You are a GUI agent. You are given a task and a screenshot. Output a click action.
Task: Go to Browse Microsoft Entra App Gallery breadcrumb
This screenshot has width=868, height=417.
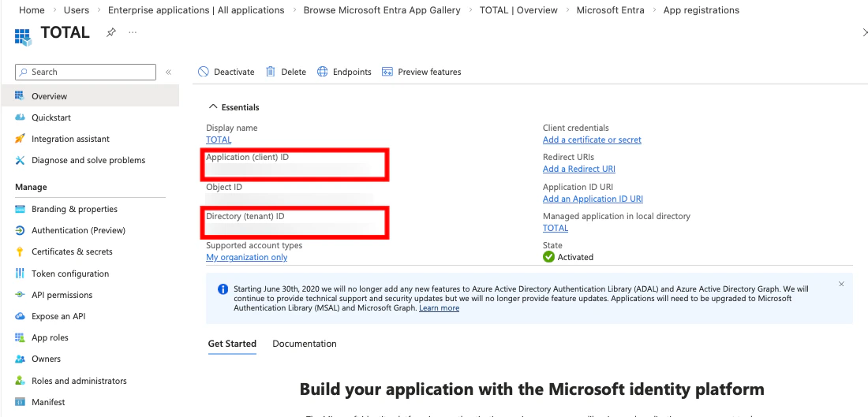point(382,10)
